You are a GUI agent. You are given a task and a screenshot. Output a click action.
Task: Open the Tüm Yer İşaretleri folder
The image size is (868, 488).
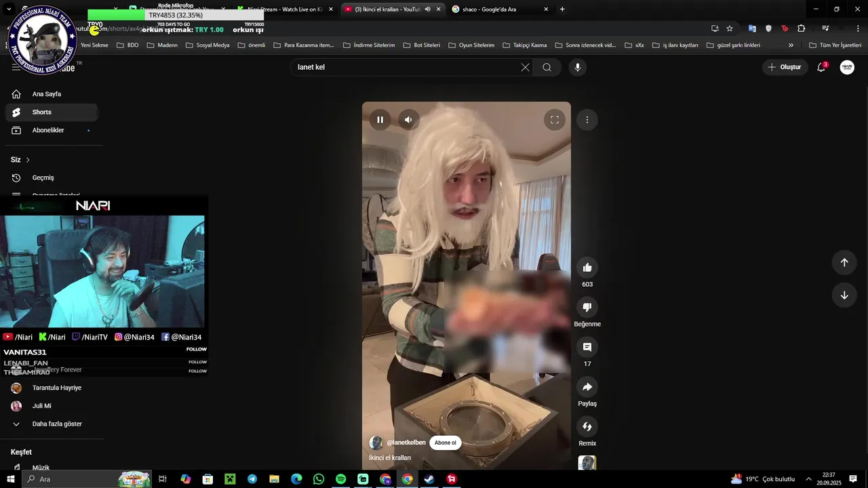835,45
